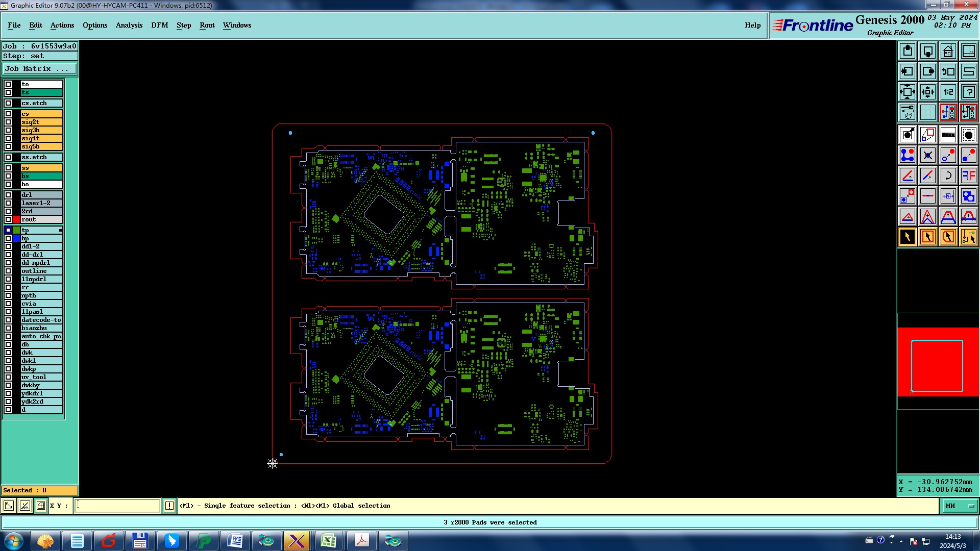Open the MM units dropdown
Image resolution: width=980 pixels, height=551 pixels.
tap(959, 506)
